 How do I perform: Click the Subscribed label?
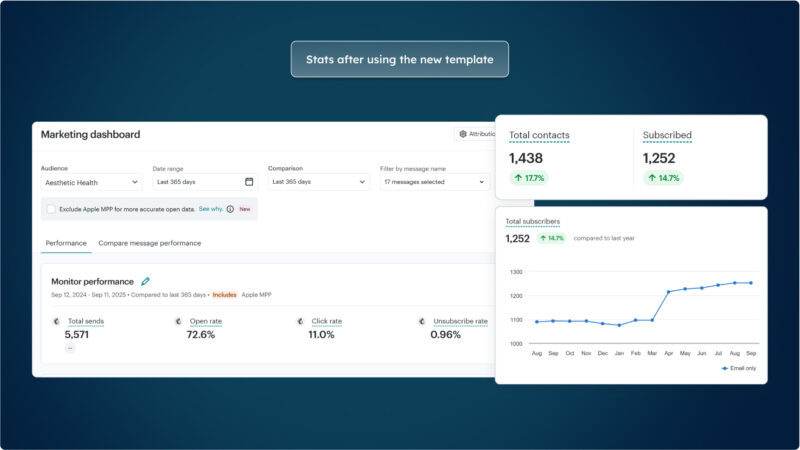(667, 135)
